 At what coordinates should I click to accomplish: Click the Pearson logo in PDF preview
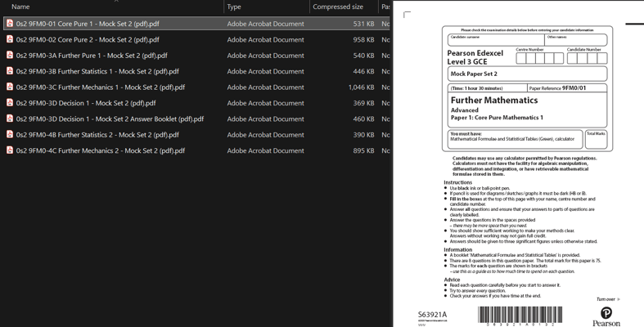[606, 316]
